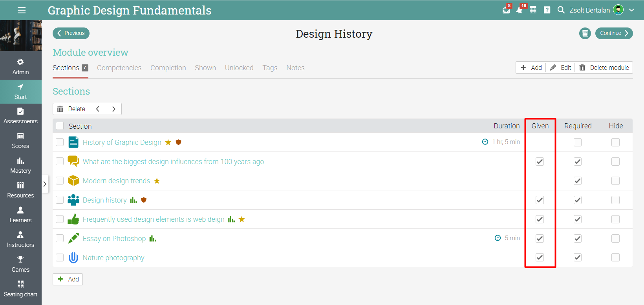The height and width of the screenshot is (305, 644).
Task: Open Modern design trends section
Action: pyautogui.click(x=116, y=181)
